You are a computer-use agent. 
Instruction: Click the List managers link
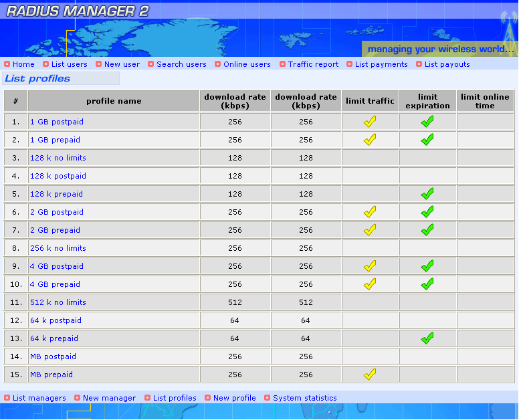pos(39,399)
